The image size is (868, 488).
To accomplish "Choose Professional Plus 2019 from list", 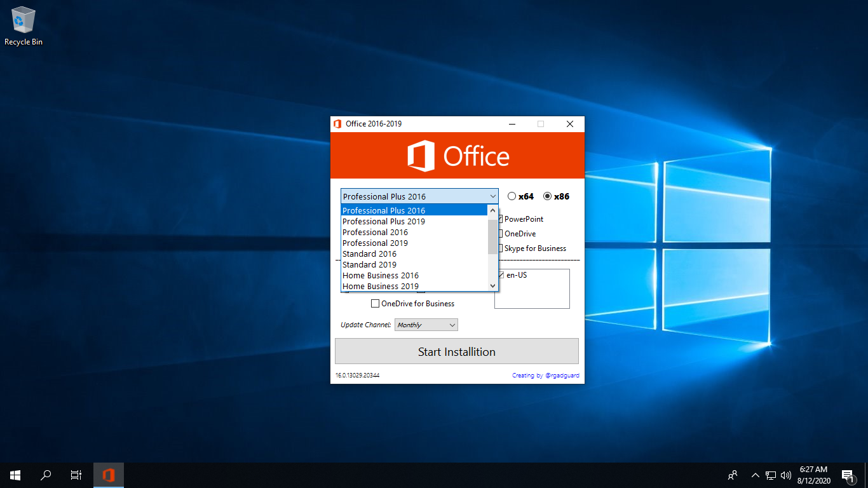I will point(414,221).
